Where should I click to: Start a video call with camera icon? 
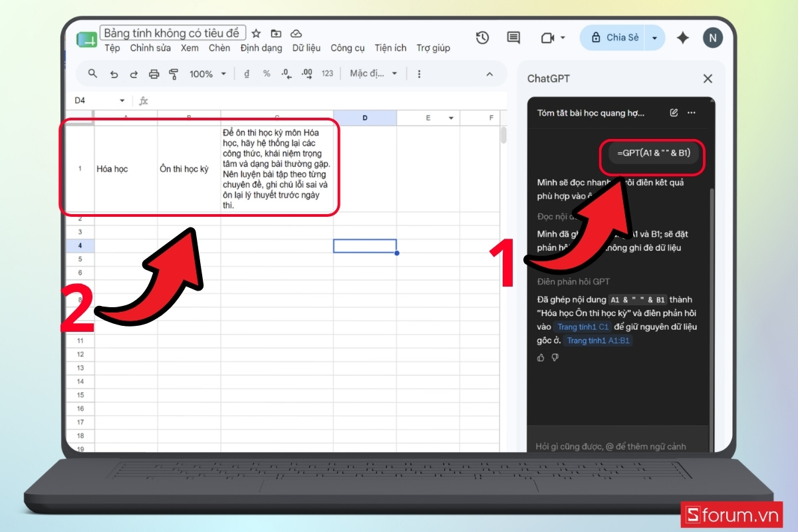pyautogui.click(x=547, y=38)
